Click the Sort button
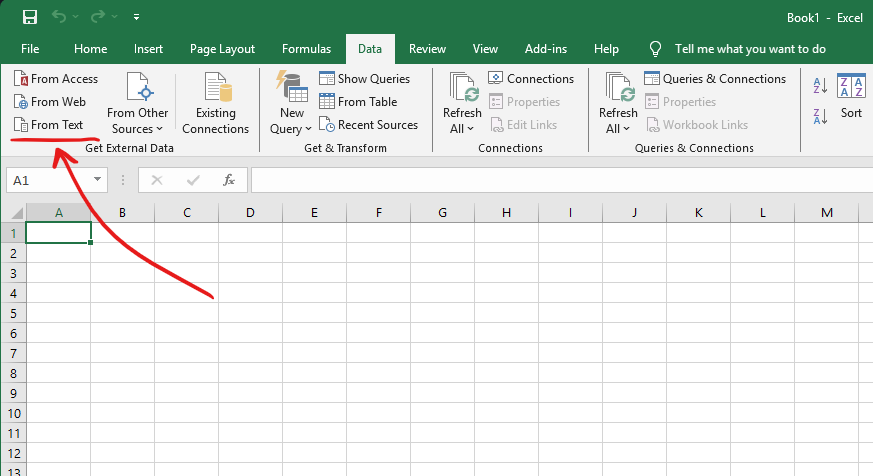This screenshot has width=873, height=476. tap(851, 98)
